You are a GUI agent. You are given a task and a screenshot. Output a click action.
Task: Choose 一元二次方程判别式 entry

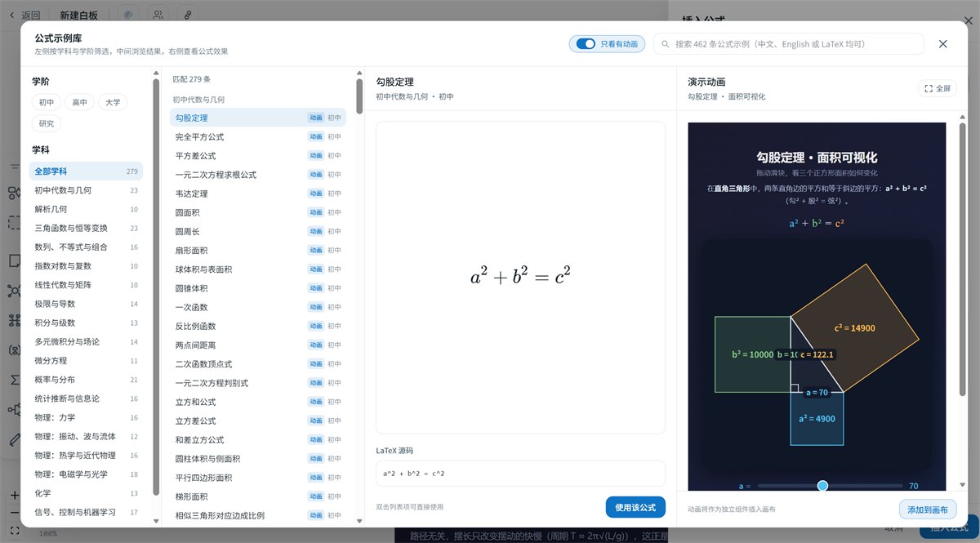pos(258,383)
